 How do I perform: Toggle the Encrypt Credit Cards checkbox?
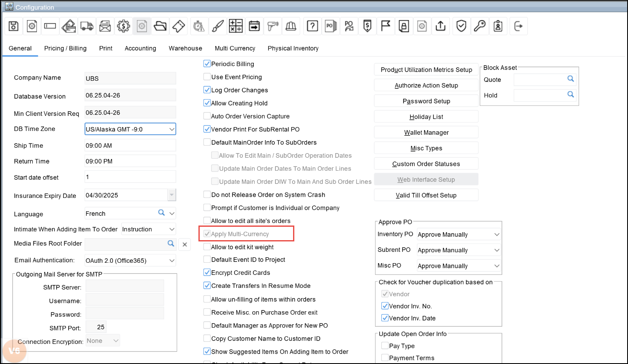coord(207,273)
